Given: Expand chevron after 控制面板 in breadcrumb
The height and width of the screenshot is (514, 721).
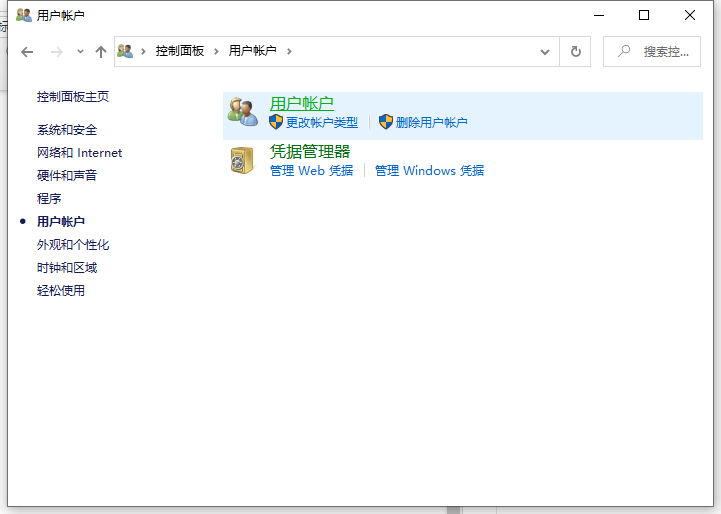Looking at the screenshot, I should 216,51.
